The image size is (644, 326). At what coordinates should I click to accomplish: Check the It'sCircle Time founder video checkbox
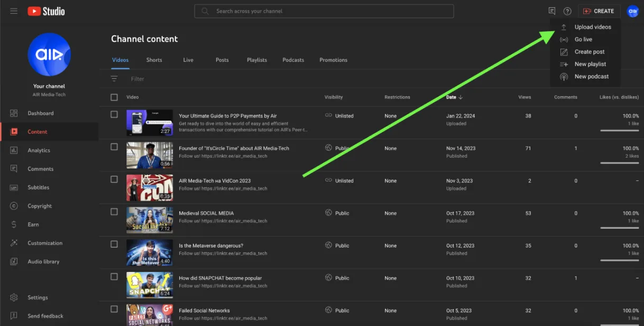[114, 147]
